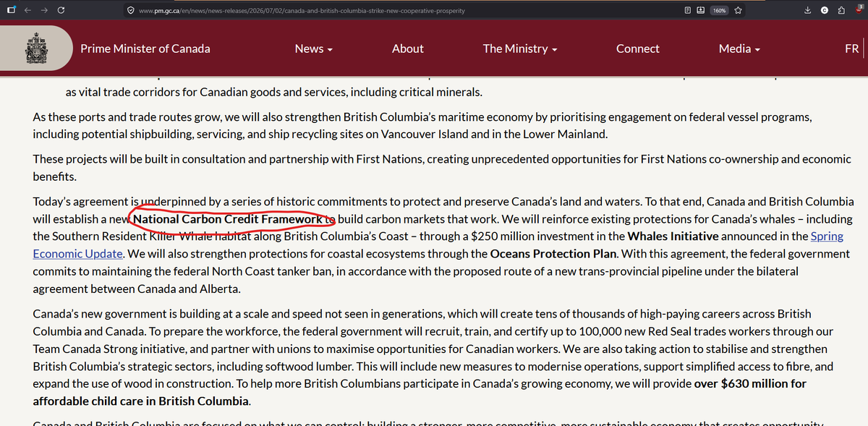Viewport: 868px width, 426px height.
Task: Open the tracking protection shield icon
Action: coord(129,11)
